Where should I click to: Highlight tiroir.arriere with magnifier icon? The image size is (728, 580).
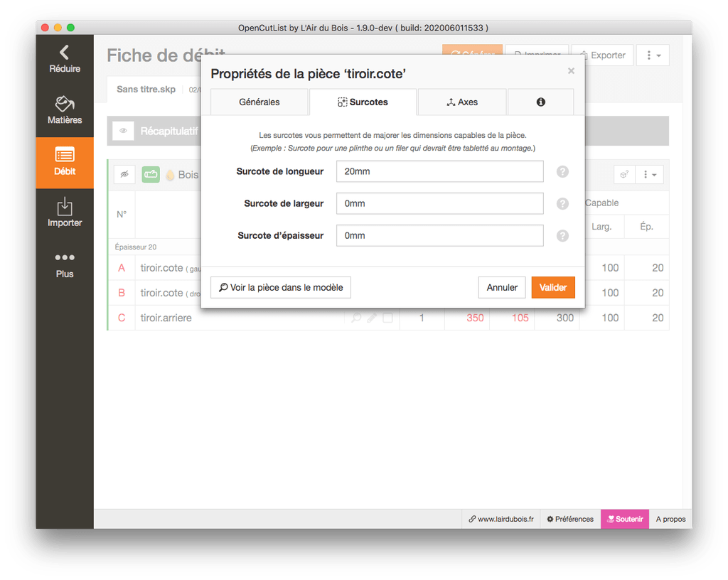(356, 318)
